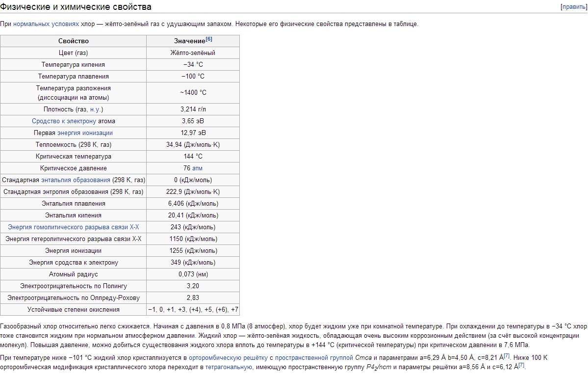Follow the "н.у." link in Плотность row
This screenshot has width=588, height=378.
click(95, 109)
